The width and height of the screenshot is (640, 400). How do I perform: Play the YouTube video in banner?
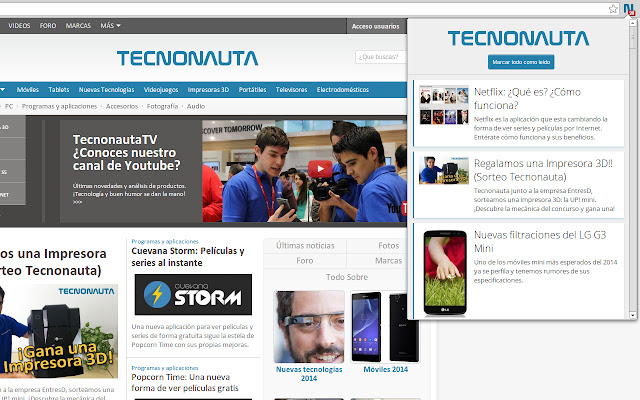click(x=320, y=169)
